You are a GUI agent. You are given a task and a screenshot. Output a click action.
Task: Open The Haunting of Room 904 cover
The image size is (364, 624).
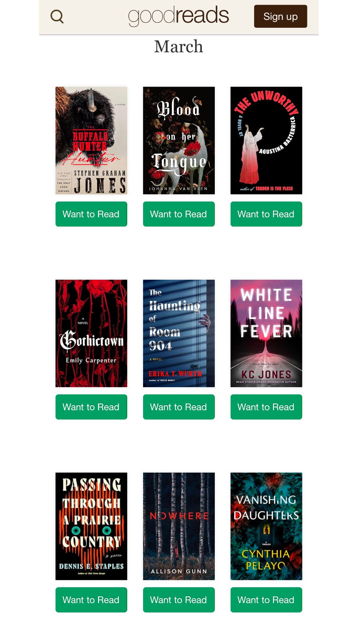tap(179, 333)
